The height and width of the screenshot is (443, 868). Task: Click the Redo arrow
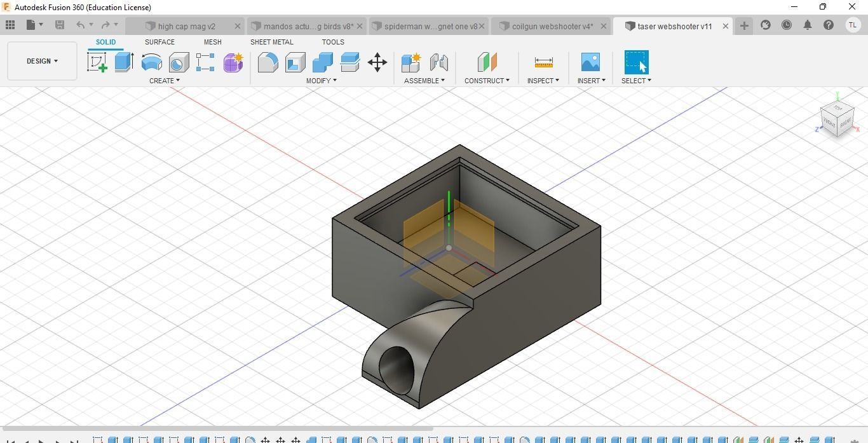[105, 25]
